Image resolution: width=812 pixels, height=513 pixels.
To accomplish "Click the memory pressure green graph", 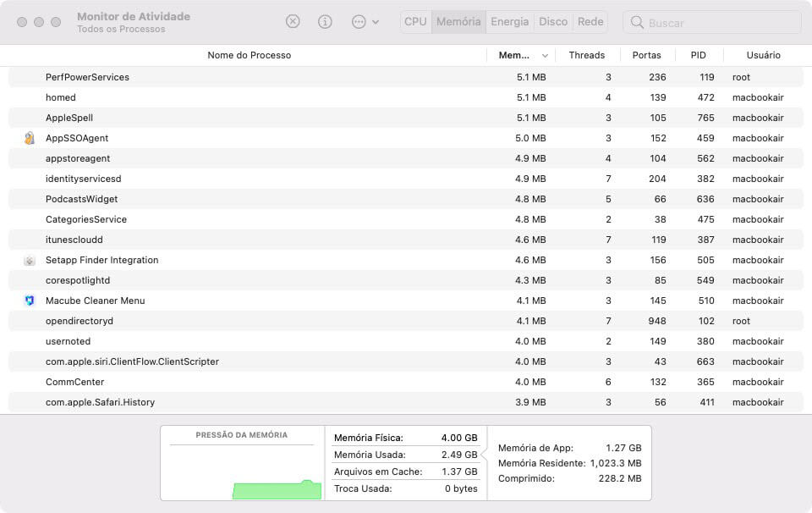I will (277, 490).
